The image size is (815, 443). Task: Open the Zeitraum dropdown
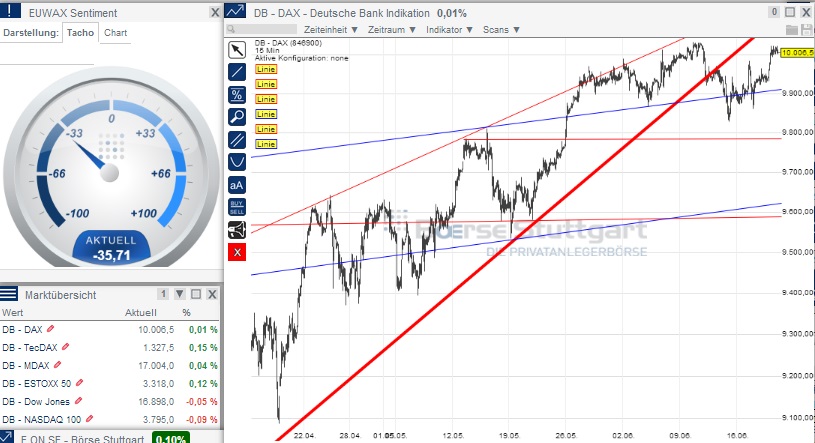click(x=391, y=30)
